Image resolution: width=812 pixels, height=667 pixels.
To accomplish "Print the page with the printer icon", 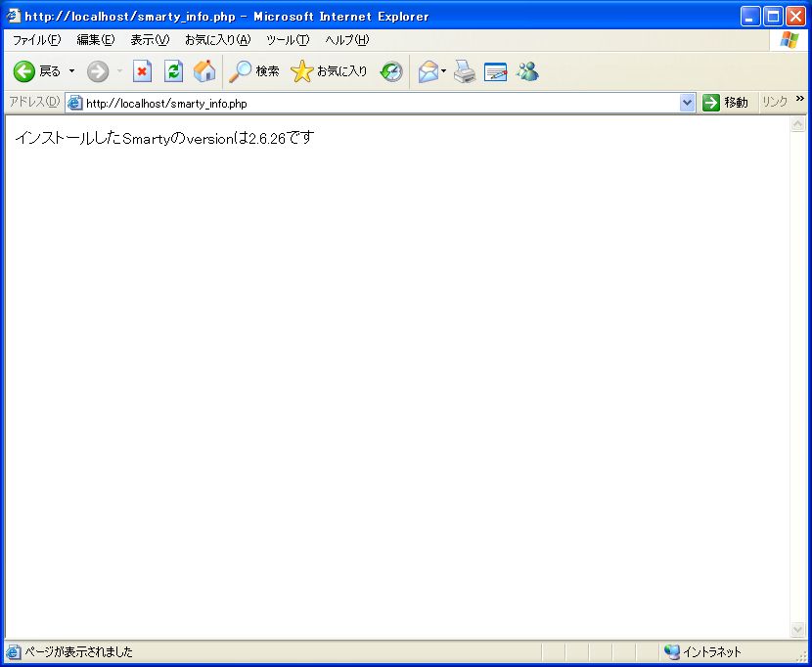I will click(x=465, y=71).
